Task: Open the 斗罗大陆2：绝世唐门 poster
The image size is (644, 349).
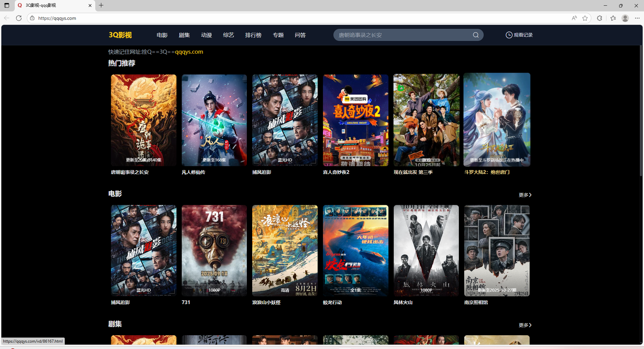Action: coord(497,119)
